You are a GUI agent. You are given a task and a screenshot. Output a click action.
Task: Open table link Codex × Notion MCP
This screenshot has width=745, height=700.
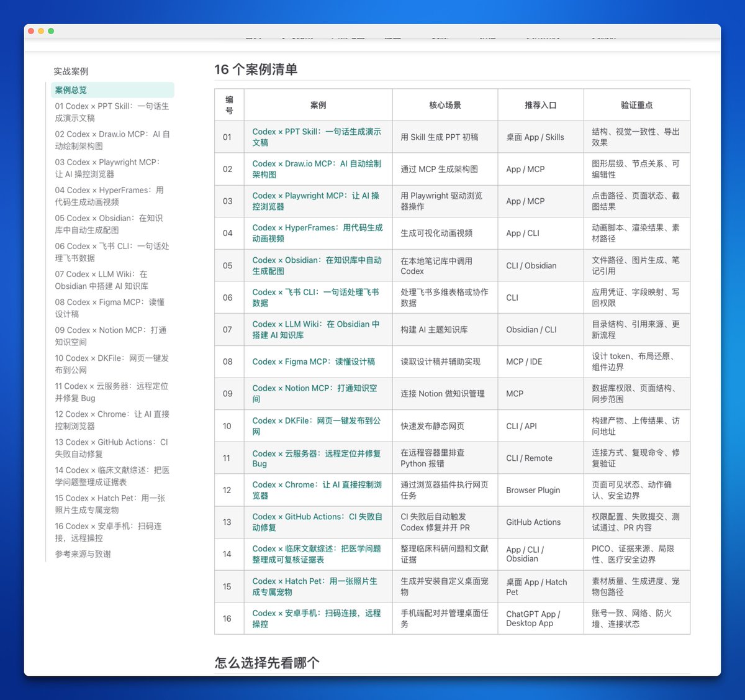click(314, 393)
